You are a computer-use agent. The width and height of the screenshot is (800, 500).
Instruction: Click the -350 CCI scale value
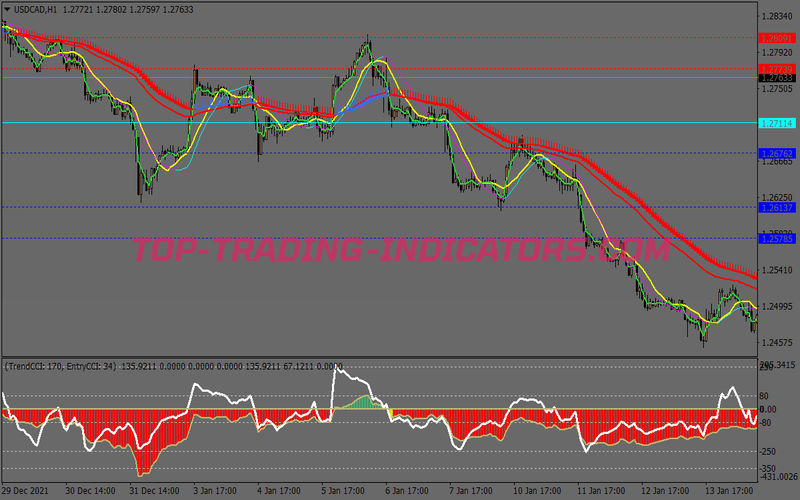tap(768, 468)
